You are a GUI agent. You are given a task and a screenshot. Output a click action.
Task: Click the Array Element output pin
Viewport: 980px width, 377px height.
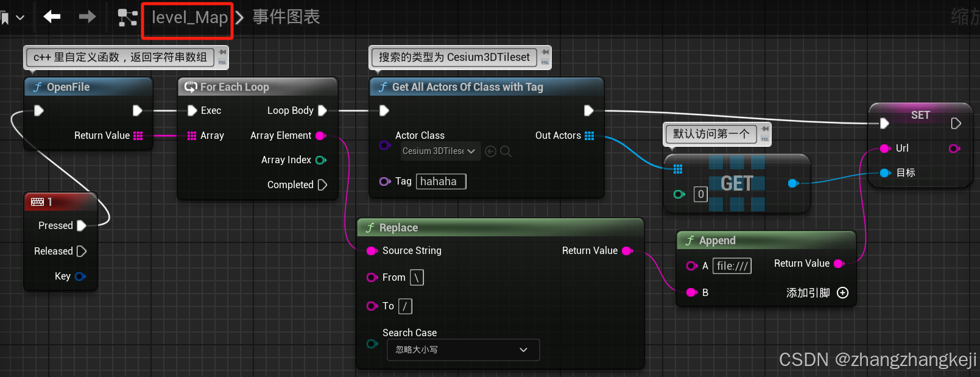[321, 136]
